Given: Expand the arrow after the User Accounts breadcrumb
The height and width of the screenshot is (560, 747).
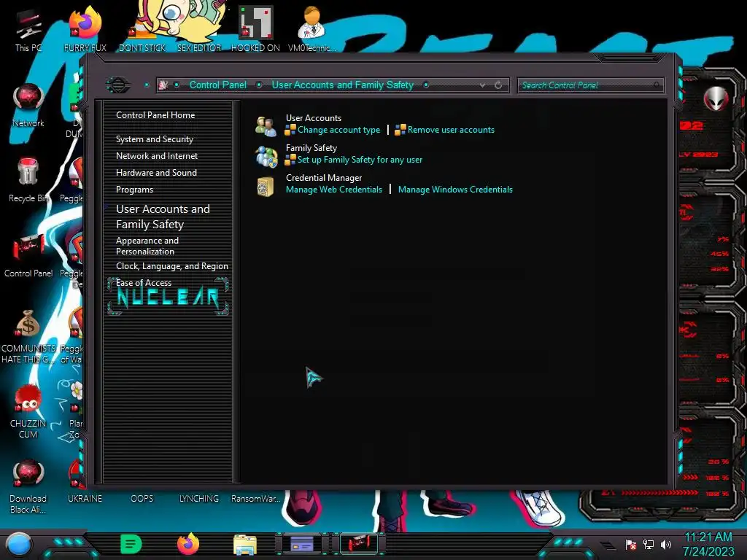Looking at the screenshot, I should click(426, 85).
